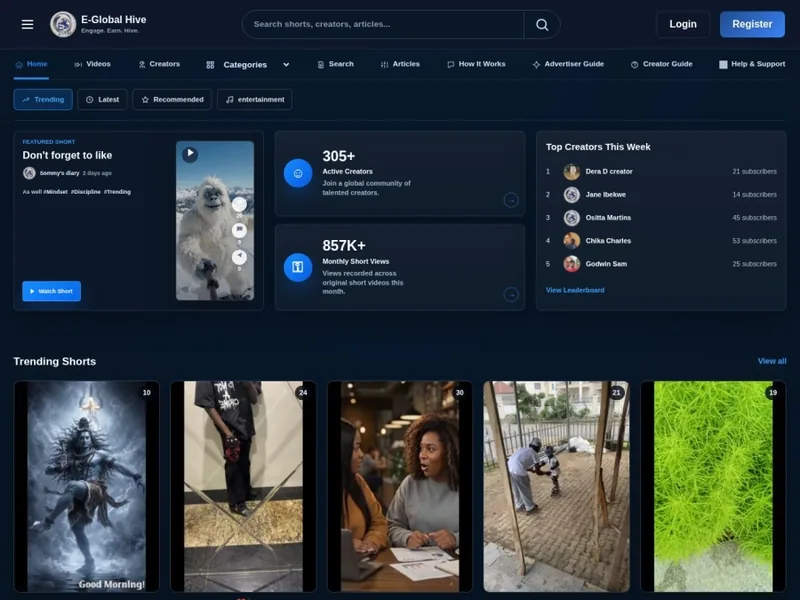The width and height of the screenshot is (800, 600).
Task: Click the 45 subscribers count
Action: [x=755, y=218]
